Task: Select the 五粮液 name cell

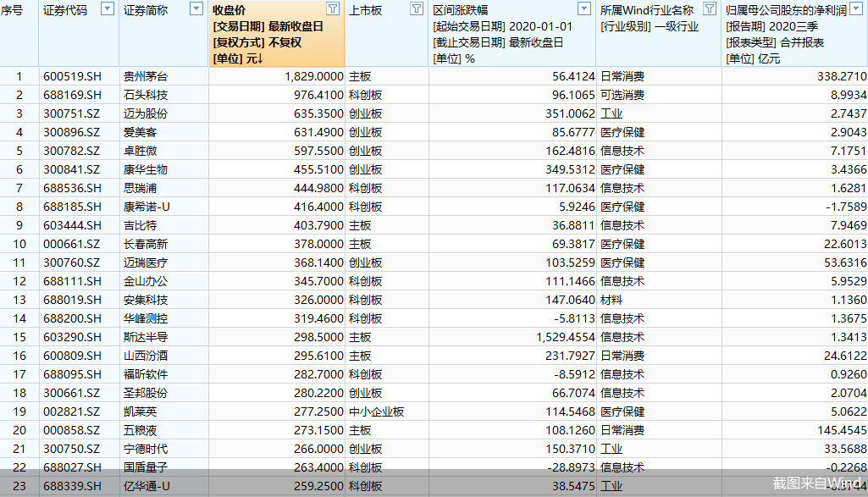Action: point(140,431)
